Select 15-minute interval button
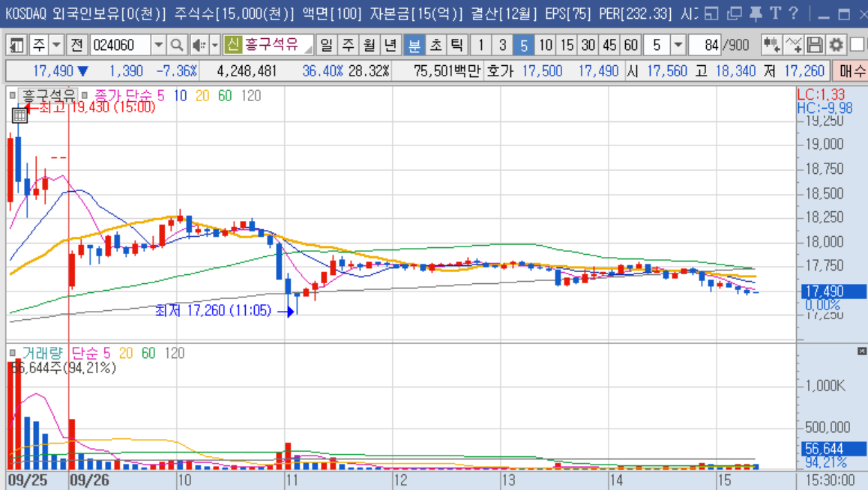The height and width of the screenshot is (490, 868). (567, 45)
